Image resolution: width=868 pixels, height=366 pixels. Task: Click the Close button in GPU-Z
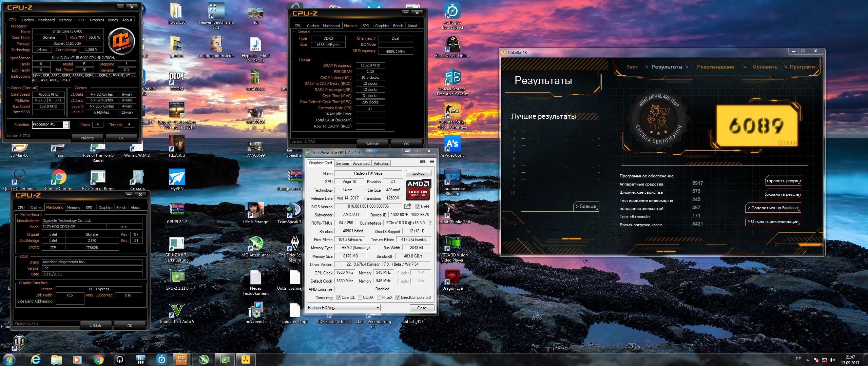point(422,308)
